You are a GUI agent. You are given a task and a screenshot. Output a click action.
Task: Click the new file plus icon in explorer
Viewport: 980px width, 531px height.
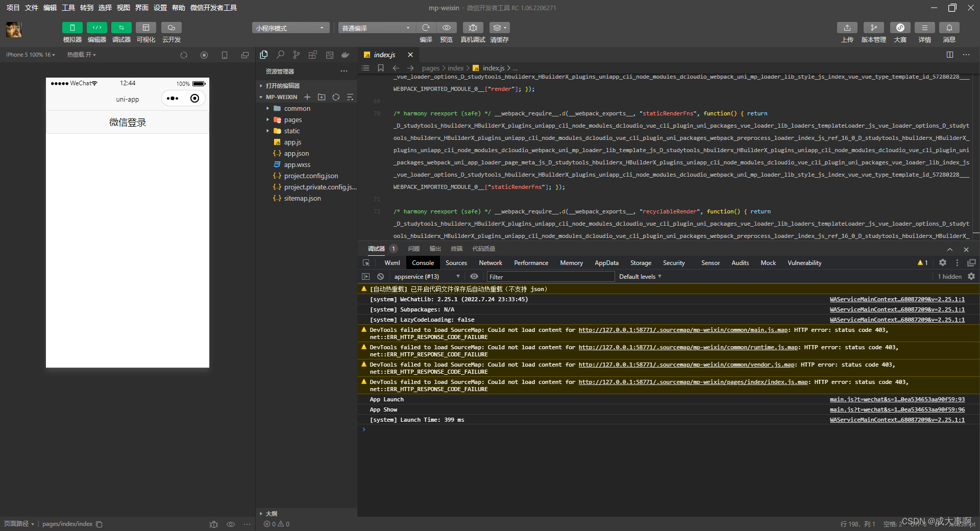pyautogui.click(x=307, y=97)
